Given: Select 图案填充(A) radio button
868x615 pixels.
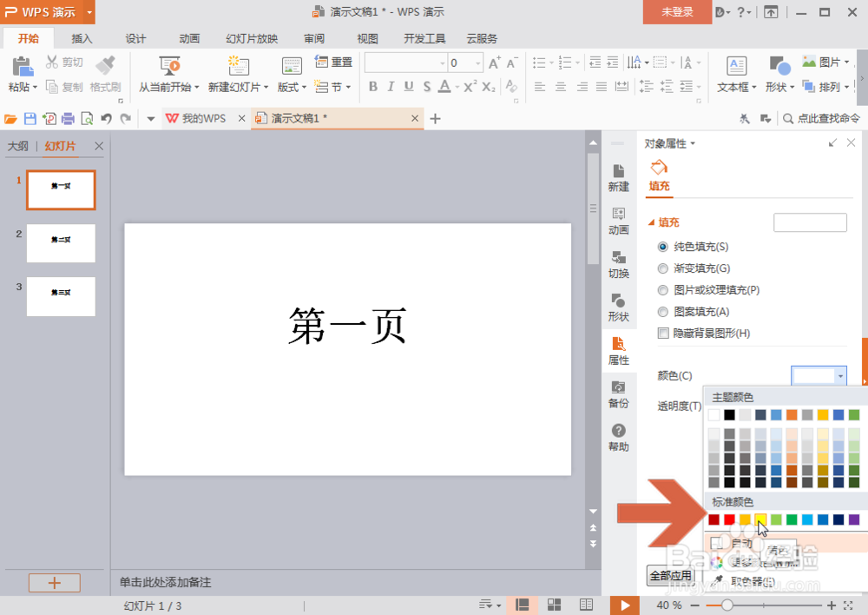Looking at the screenshot, I should [662, 311].
